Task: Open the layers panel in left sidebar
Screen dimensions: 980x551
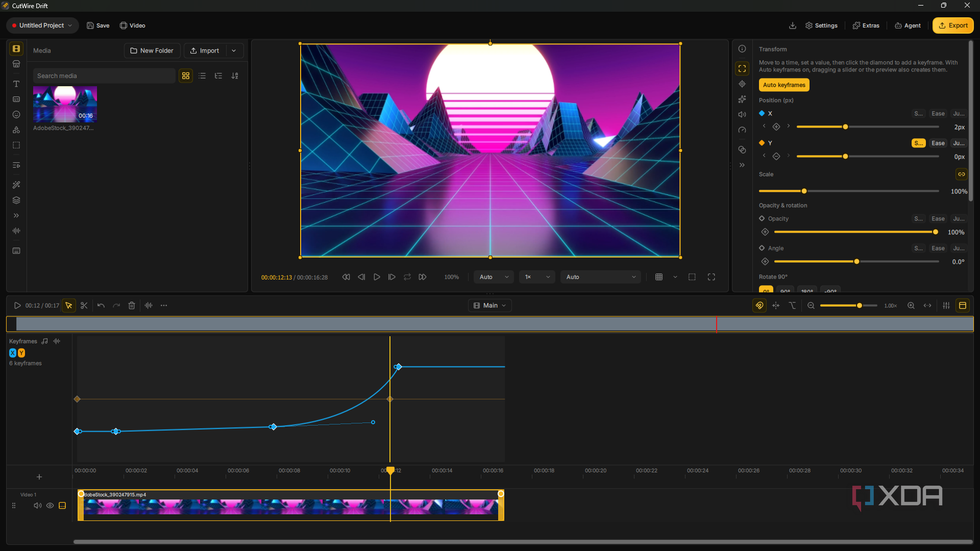Action: click(x=16, y=200)
